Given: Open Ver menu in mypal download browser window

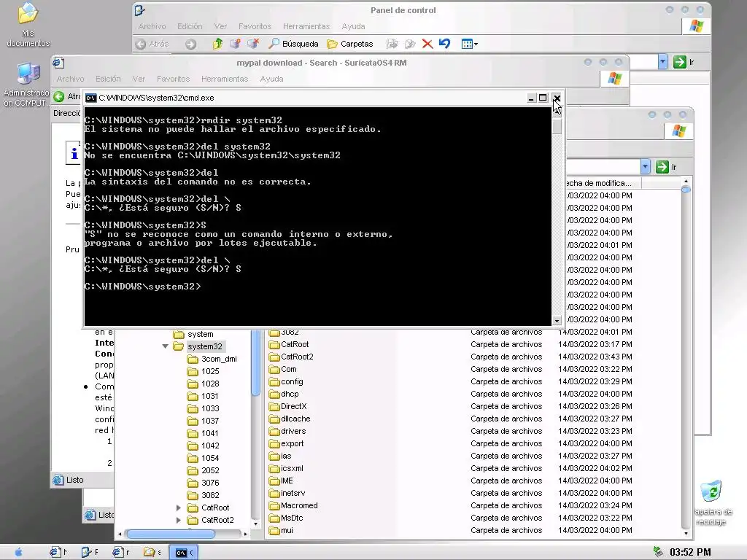Looking at the screenshot, I should [139, 79].
